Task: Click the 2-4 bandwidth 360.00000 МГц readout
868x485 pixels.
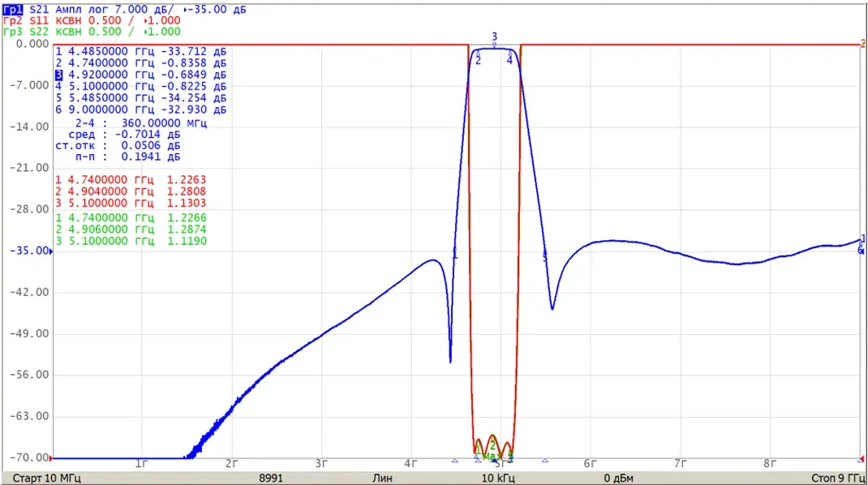Action: 141,123
